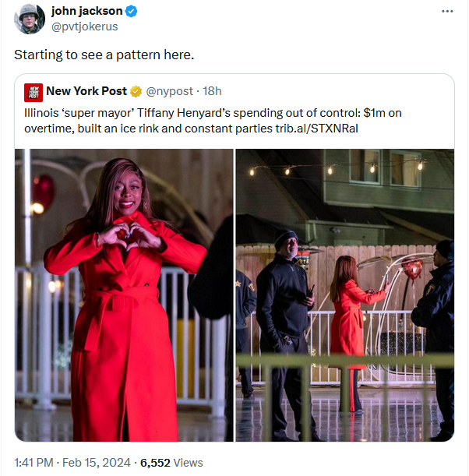Click the 6,552 Views count

171,463
